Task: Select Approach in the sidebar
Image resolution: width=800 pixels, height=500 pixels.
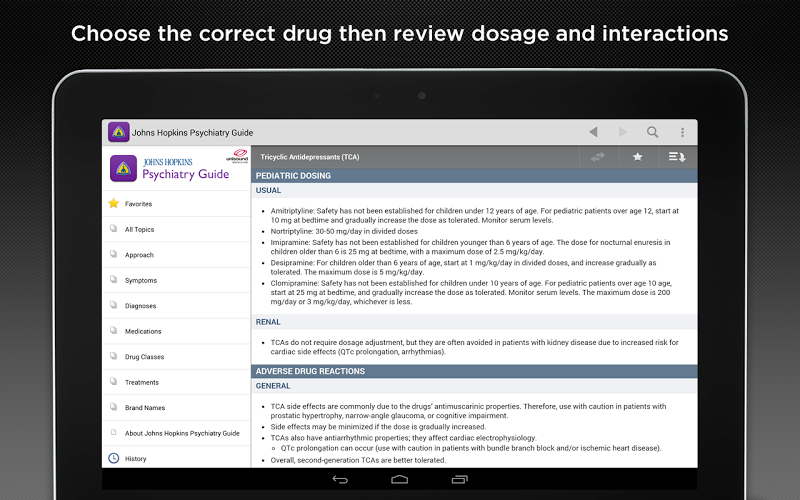Action: point(177,255)
